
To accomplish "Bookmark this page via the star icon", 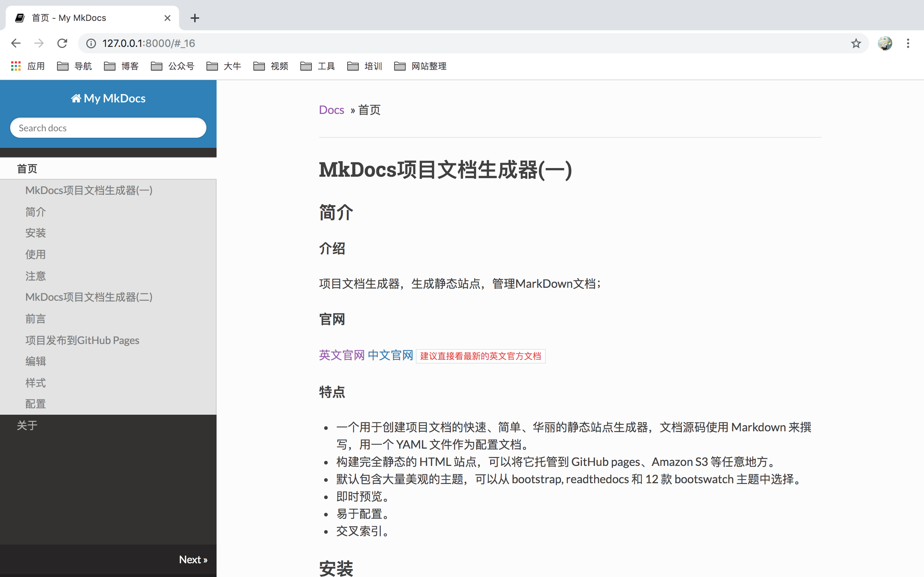I will tap(856, 43).
